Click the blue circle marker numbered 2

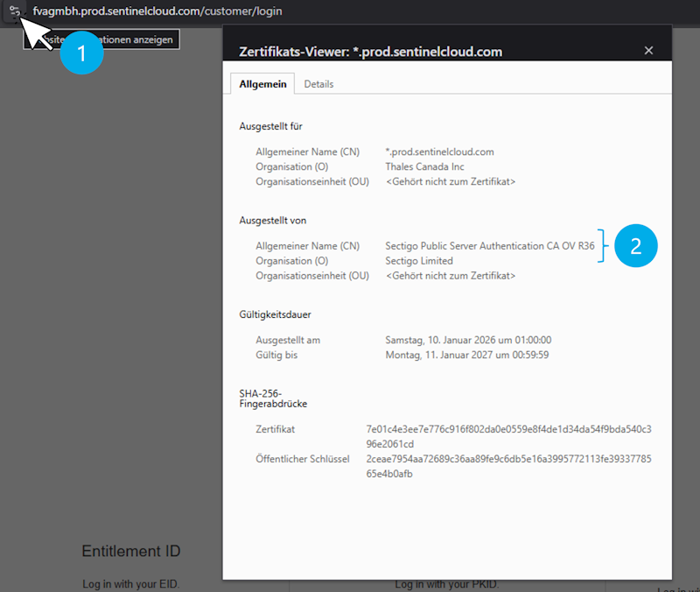click(634, 245)
